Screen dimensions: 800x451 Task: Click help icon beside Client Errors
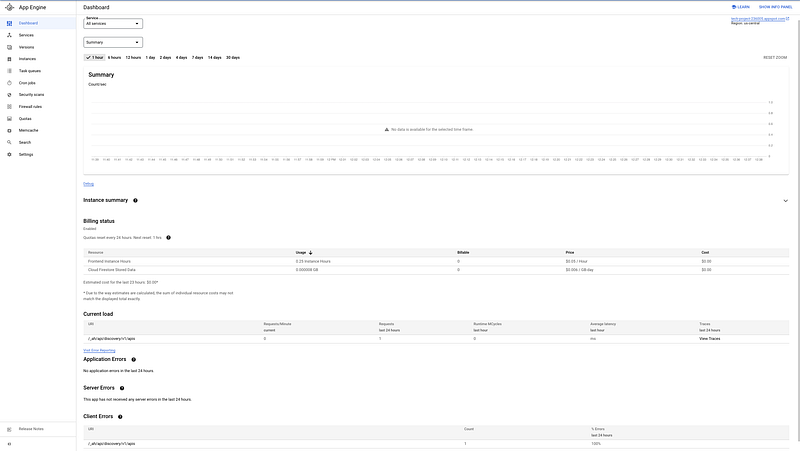point(120,417)
